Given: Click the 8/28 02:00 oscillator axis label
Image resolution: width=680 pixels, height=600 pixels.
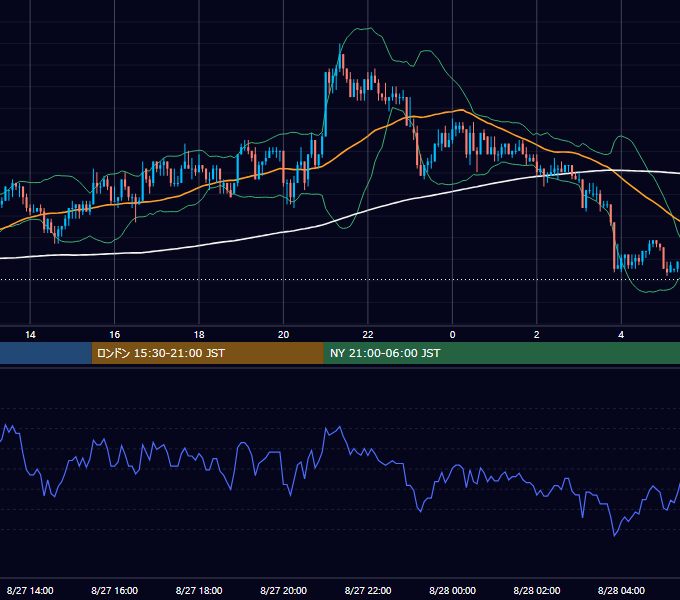Looking at the screenshot, I should click(536, 590).
